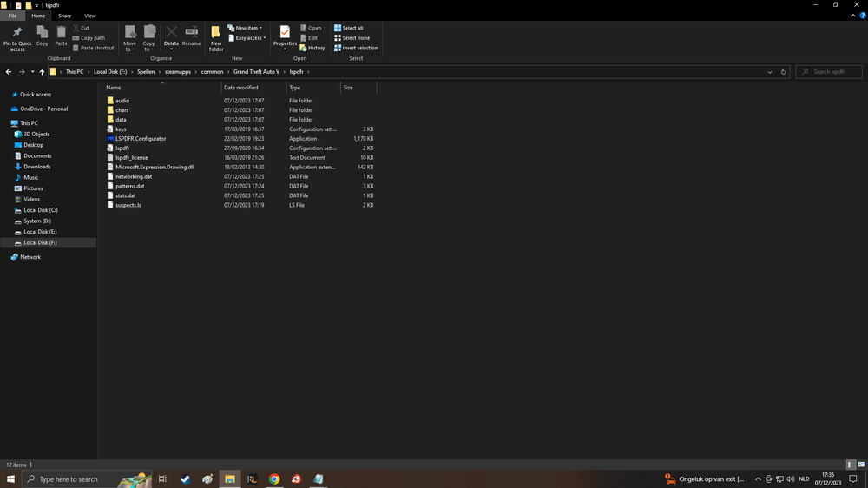868x488 pixels.
Task: Switch to the Home ribbon tab
Action: (38, 16)
